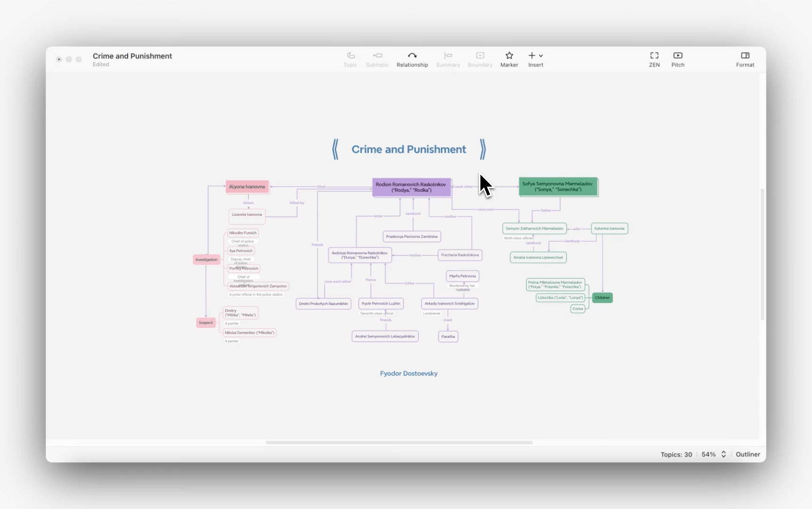812x509 pixels.
Task: Select the Rodion Romanovich Raskolnikov topic
Action: (x=411, y=187)
